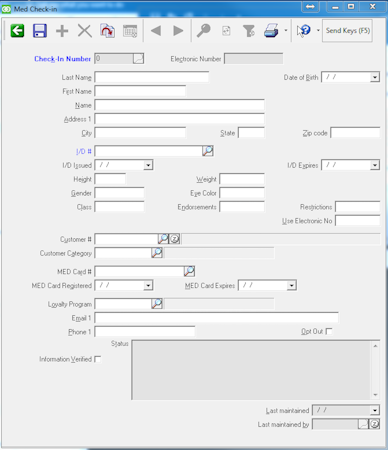Click the filter funnel icon

(x=249, y=31)
